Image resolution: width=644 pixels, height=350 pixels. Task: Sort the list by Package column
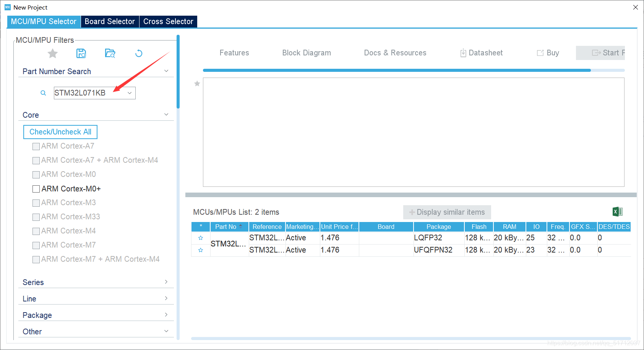point(439,227)
